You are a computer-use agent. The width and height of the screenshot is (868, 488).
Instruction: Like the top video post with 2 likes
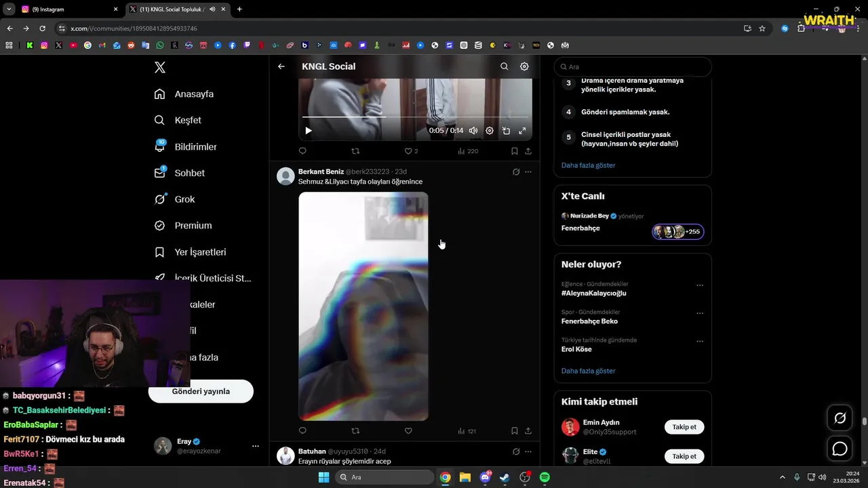[x=411, y=151]
